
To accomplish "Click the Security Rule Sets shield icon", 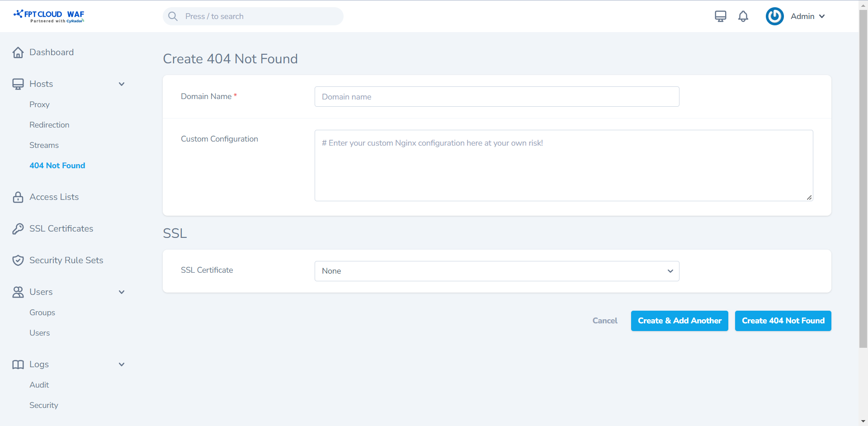I will pyautogui.click(x=18, y=260).
